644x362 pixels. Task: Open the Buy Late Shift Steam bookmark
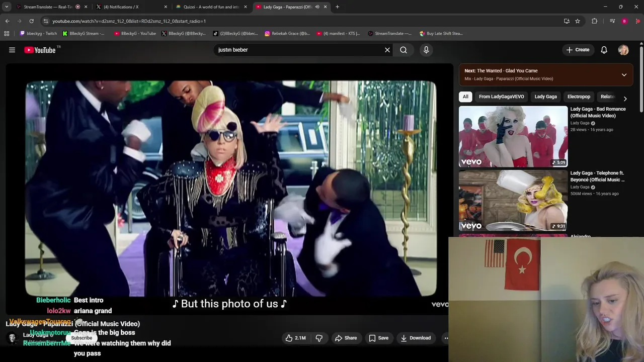441,34
